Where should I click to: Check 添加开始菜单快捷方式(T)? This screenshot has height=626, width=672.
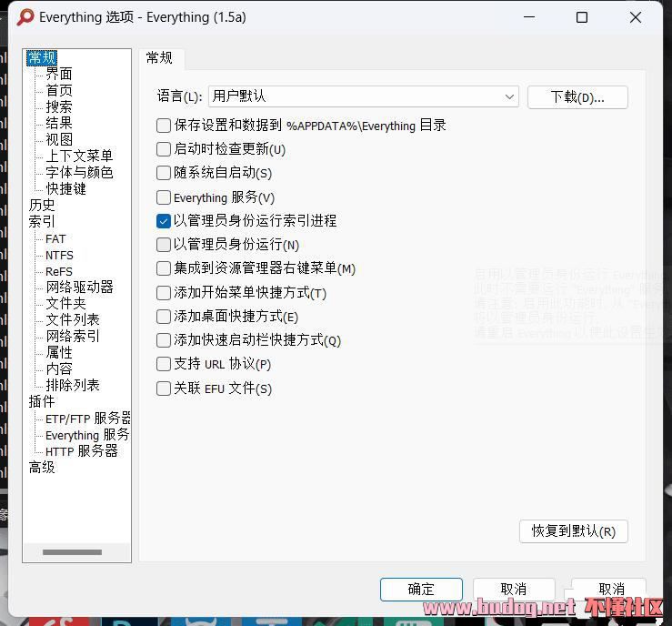164,293
